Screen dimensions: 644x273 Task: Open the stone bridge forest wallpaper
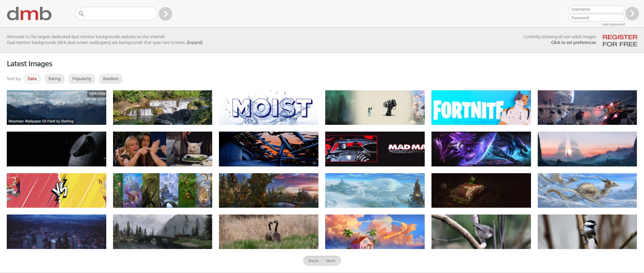(x=162, y=232)
